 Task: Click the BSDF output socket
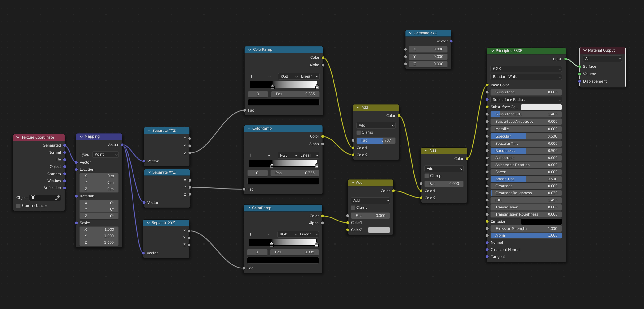[566, 59]
